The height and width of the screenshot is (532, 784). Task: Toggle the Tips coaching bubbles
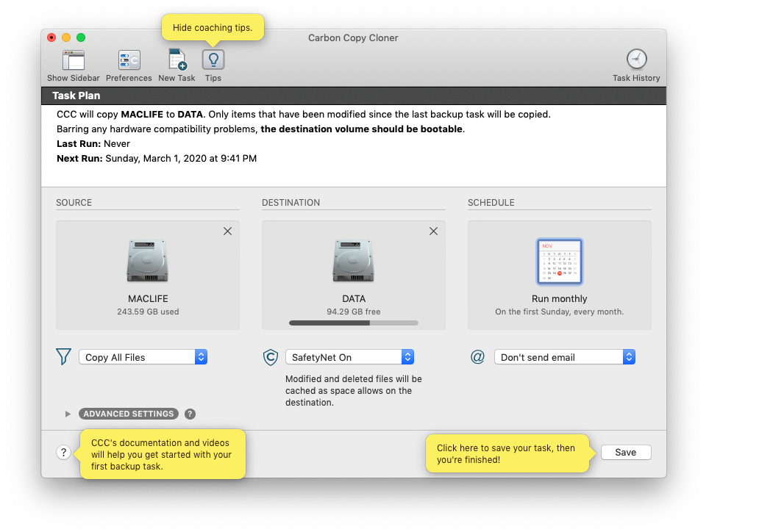pyautogui.click(x=213, y=62)
